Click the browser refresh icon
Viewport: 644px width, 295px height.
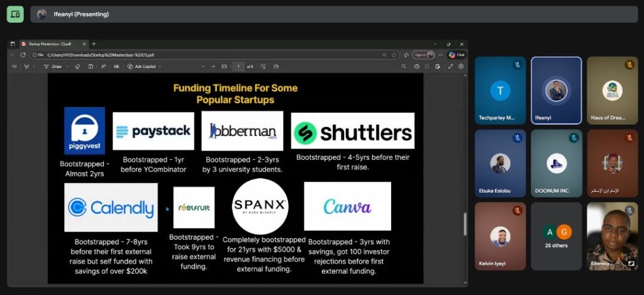click(x=23, y=55)
